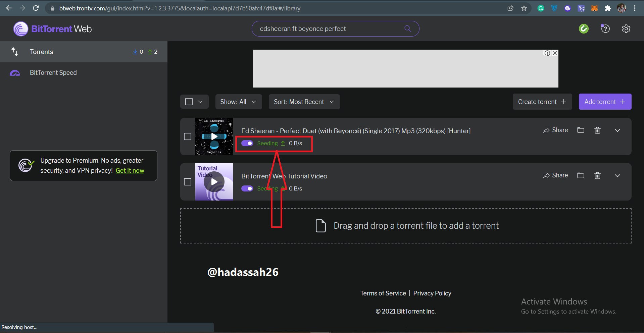Close the advertisement banner
This screenshot has width=644, height=333.
pyautogui.click(x=555, y=53)
